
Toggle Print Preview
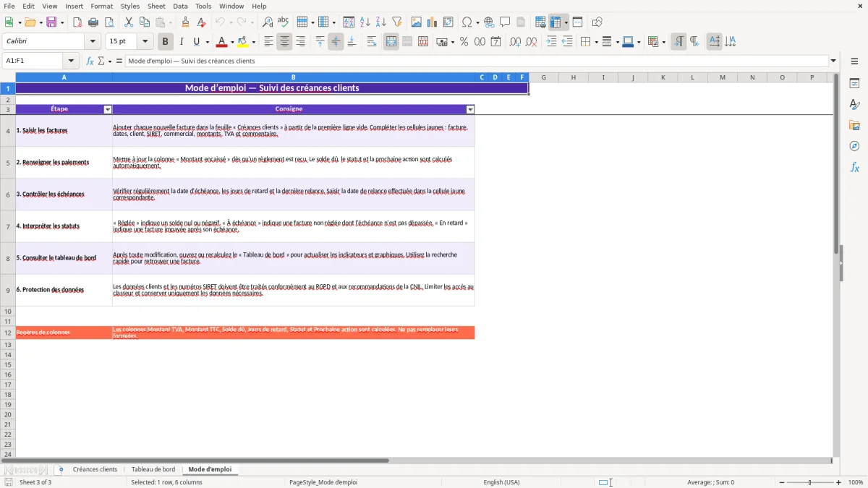[109, 22]
